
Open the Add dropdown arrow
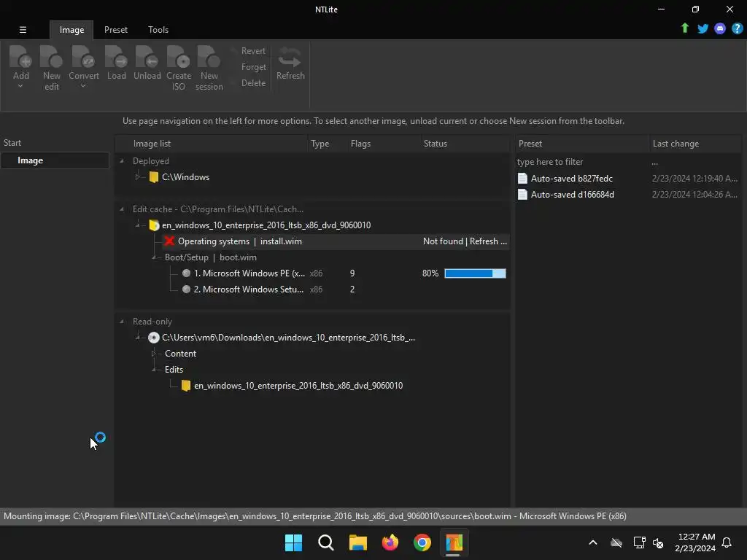20,86
